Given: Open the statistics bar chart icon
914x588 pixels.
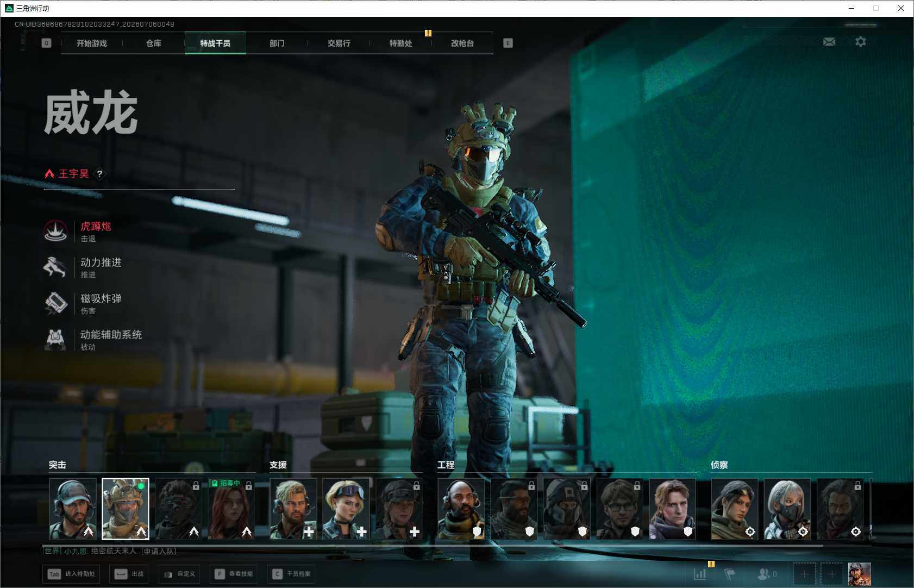Looking at the screenshot, I should click(x=700, y=574).
